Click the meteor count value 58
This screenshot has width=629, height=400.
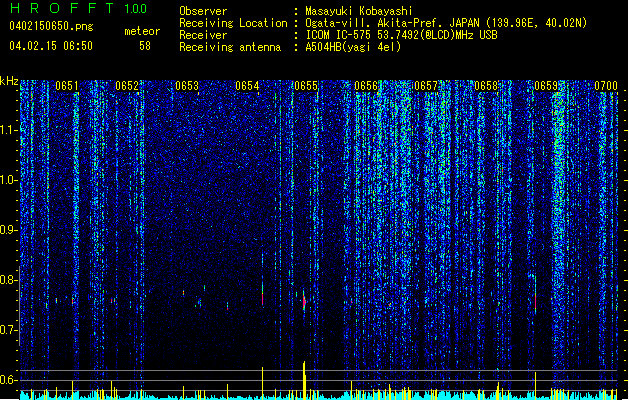click(145, 46)
